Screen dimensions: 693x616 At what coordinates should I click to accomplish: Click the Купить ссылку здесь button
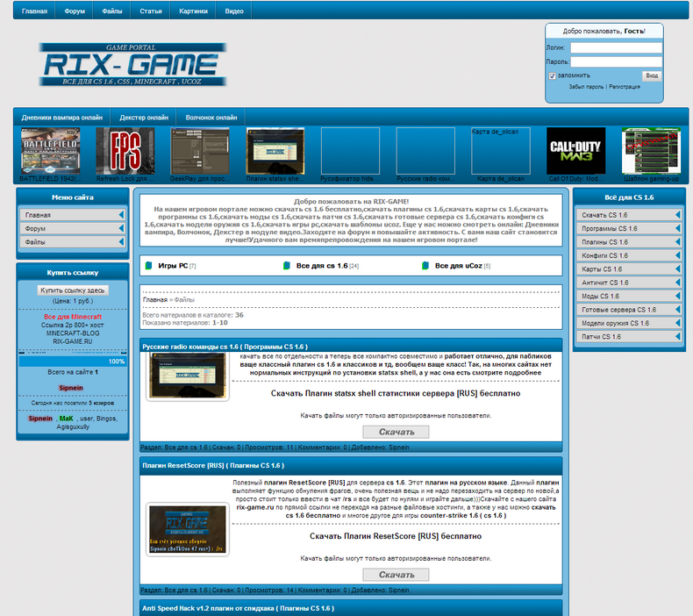73,290
